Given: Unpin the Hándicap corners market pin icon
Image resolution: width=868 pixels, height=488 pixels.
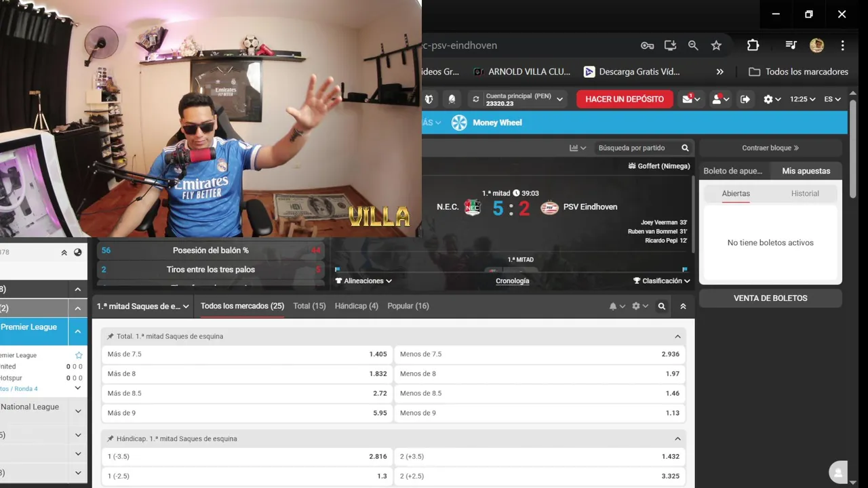Looking at the screenshot, I should click(111, 439).
